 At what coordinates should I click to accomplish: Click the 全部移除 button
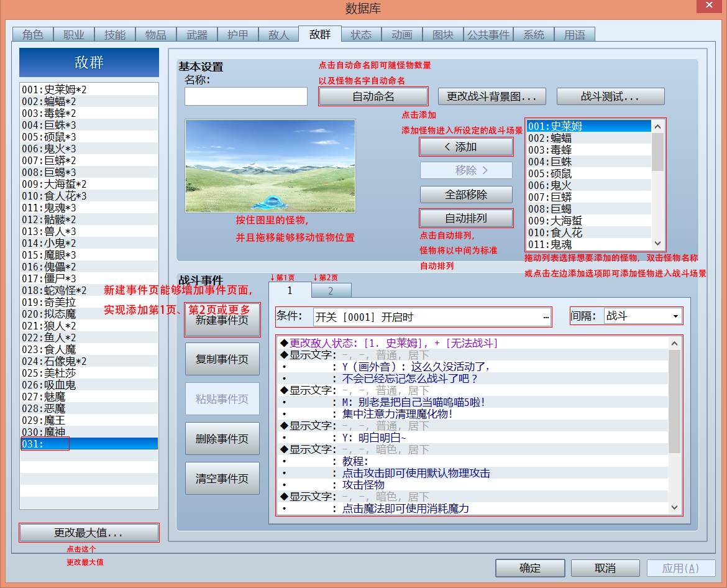[466, 195]
